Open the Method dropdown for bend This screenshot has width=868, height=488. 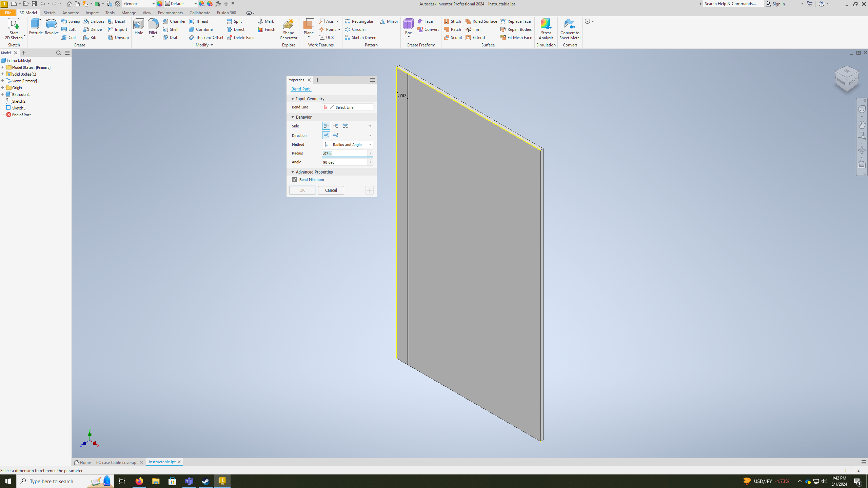(370, 144)
